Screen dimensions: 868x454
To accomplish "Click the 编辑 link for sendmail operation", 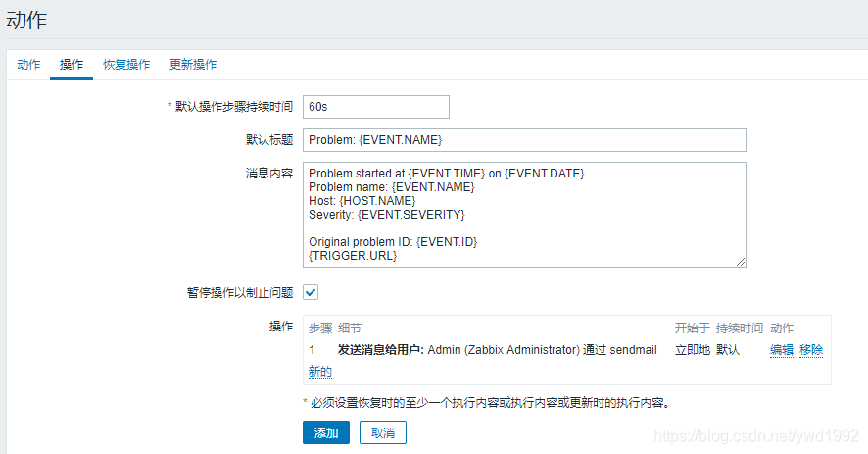I will pos(782,350).
